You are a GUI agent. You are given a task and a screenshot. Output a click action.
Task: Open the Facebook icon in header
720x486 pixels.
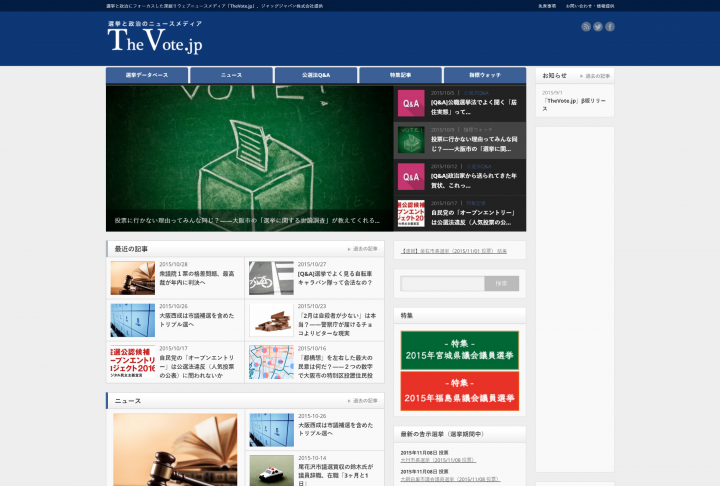coord(610,27)
